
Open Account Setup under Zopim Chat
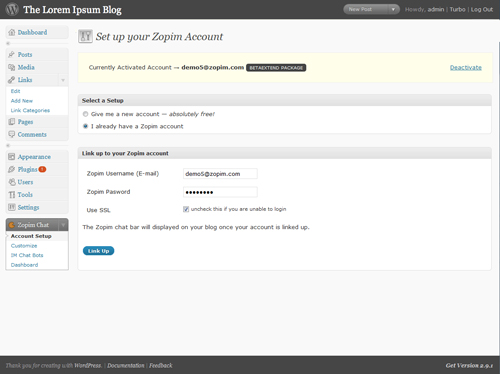[31, 236]
